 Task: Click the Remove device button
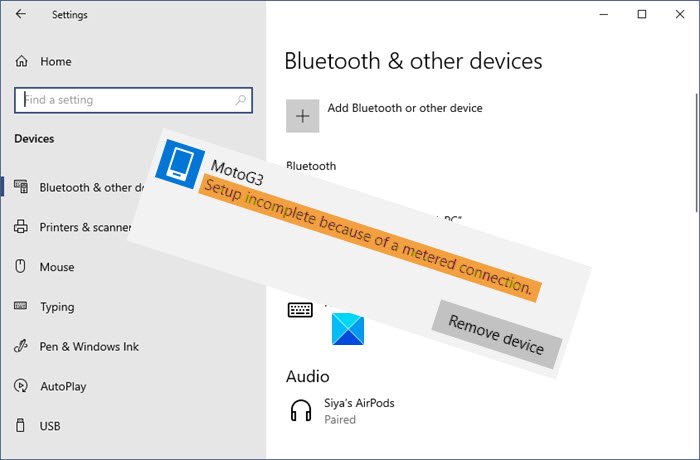pyautogui.click(x=496, y=334)
